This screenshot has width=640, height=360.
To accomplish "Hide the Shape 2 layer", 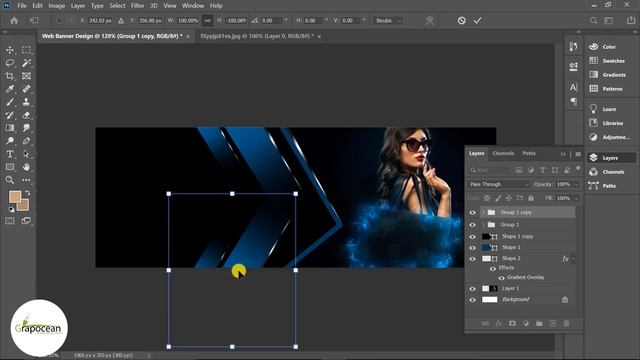I will (x=472, y=259).
